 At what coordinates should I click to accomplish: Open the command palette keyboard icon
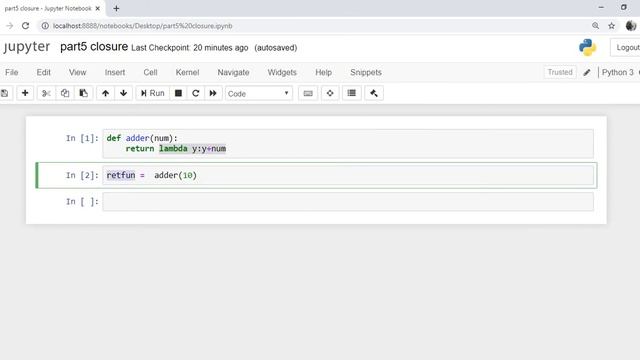(x=308, y=93)
